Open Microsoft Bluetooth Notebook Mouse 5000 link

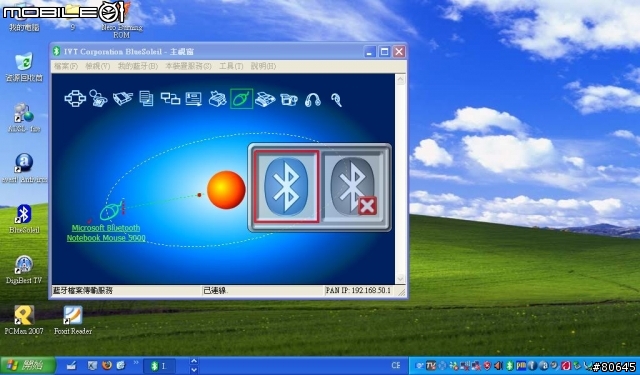(106, 233)
